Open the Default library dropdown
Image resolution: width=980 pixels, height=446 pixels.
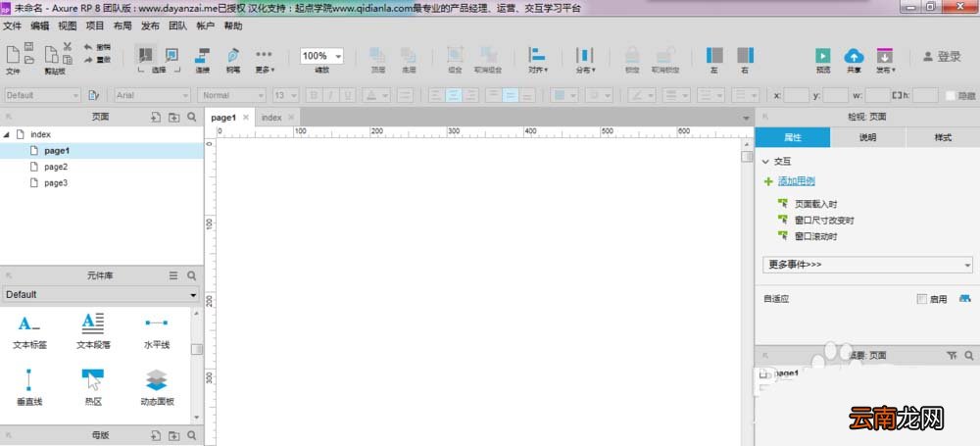[101, 295]
